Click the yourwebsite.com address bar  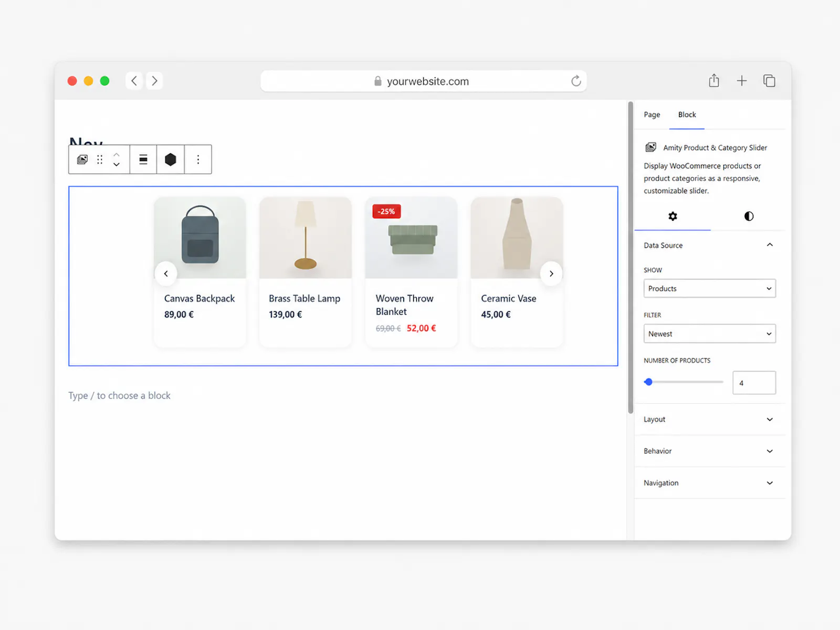423,81
